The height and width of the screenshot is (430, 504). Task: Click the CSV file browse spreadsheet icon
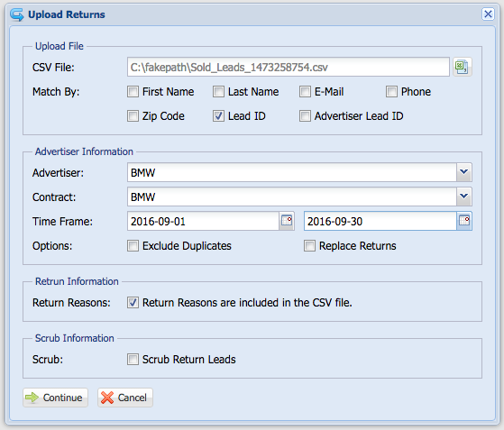[463, 67]
